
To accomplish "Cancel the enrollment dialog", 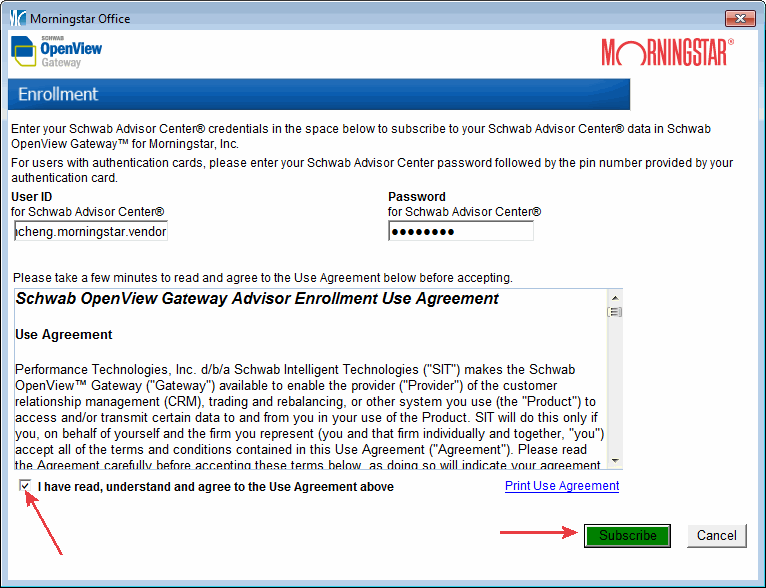I will coord(716,535).
